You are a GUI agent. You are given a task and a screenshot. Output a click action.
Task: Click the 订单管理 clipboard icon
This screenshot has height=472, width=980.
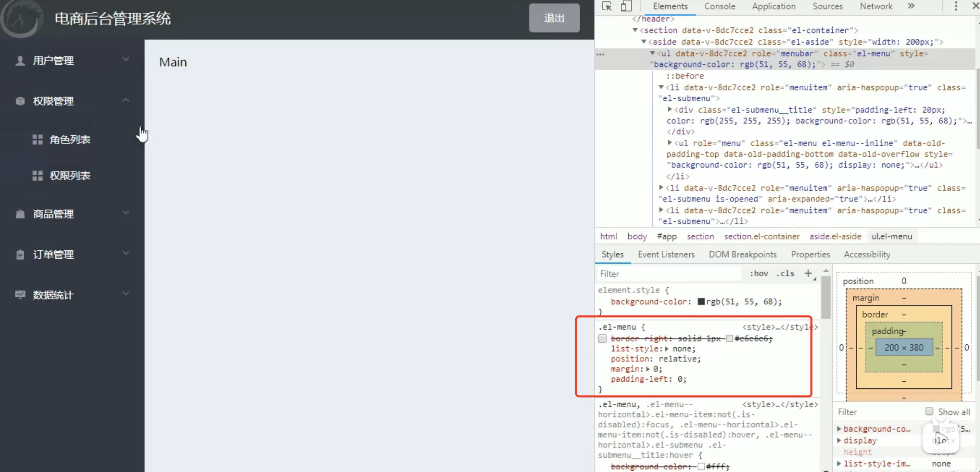tap(20, 254)
